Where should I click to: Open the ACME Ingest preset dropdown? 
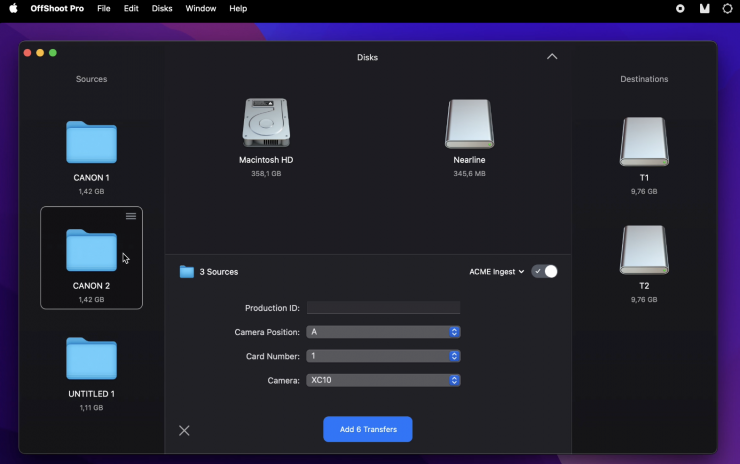pyautogui.click(x=496, y=271)
